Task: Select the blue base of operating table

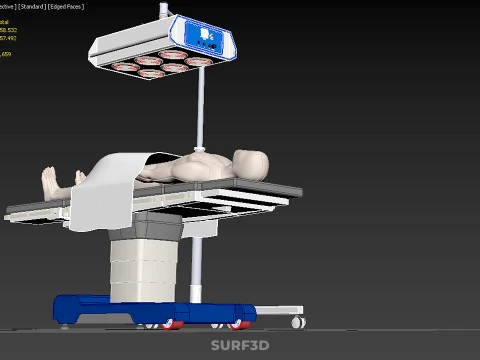Action: pyautogui.click(x=154, y=310)
